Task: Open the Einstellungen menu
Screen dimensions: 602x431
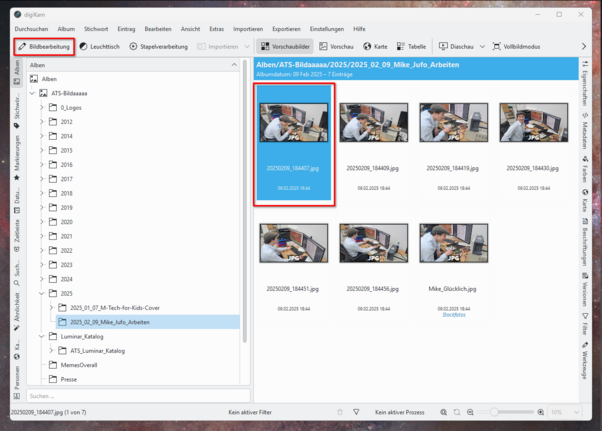Action: click(327, 29)
